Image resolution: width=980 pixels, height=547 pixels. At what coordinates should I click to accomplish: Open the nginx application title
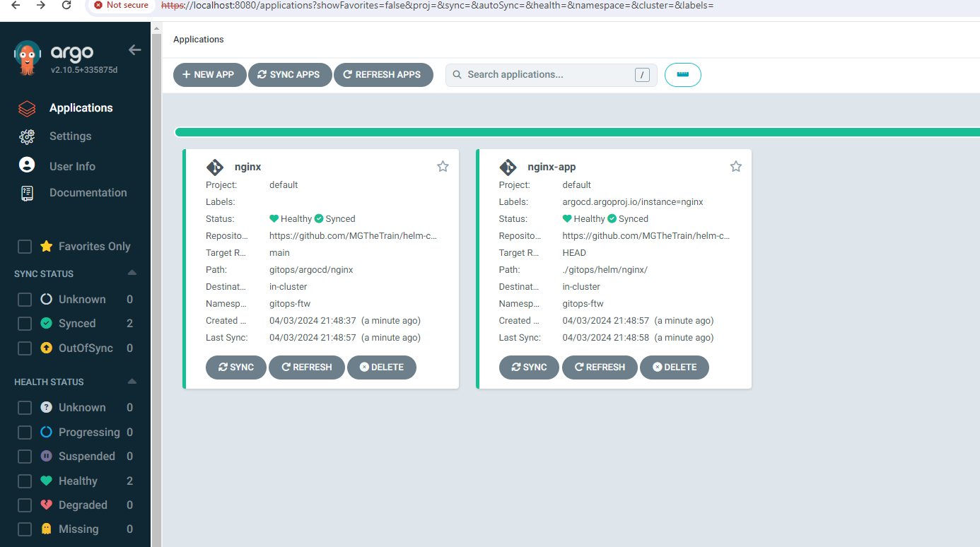(248, 167)
